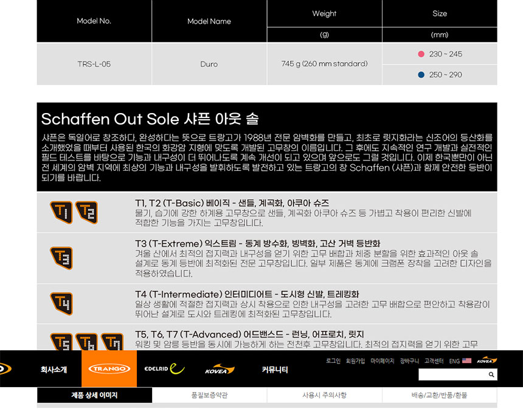Click the Schaffen Out Sole heading

(x=150, y=119)
